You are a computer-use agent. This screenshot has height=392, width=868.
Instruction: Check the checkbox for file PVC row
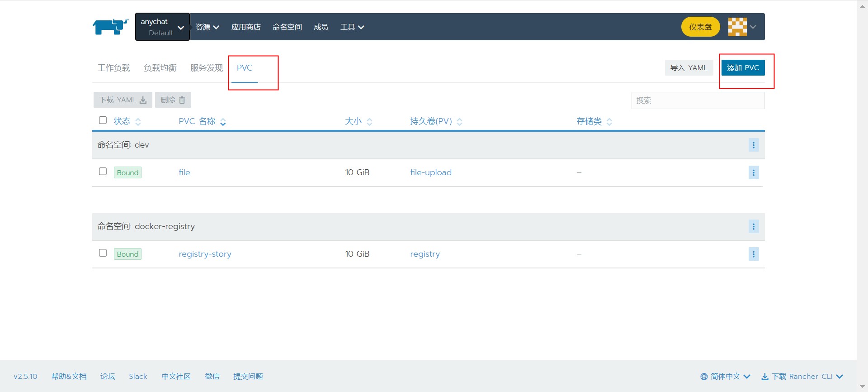pyautogui.click(x=103, y=172)
